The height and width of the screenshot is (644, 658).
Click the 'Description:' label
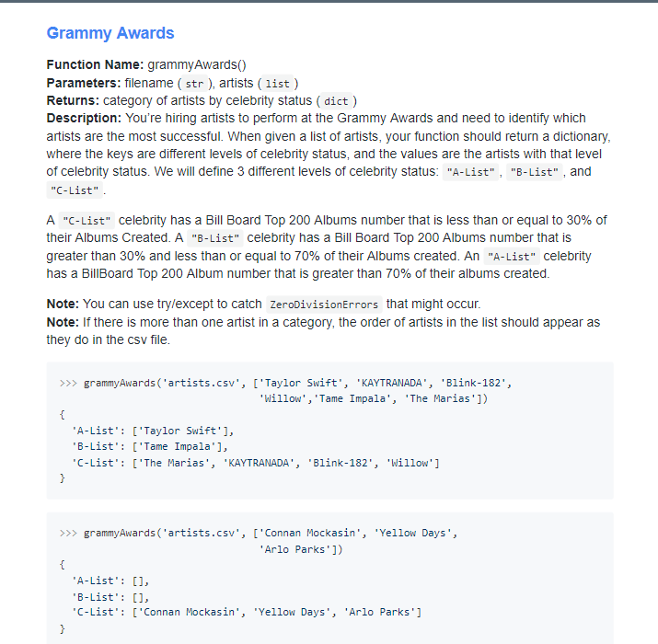(x=84, y=119)
